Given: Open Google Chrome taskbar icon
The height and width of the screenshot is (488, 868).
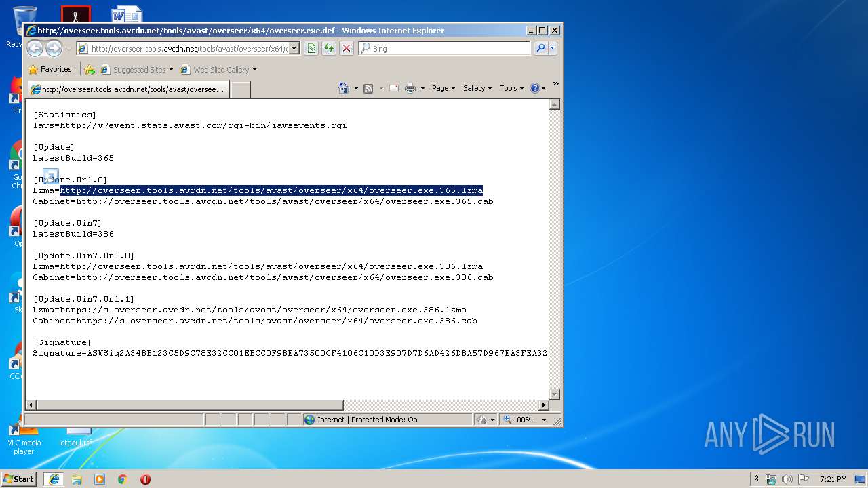Looking at the screenshot, I should (123, 479).
